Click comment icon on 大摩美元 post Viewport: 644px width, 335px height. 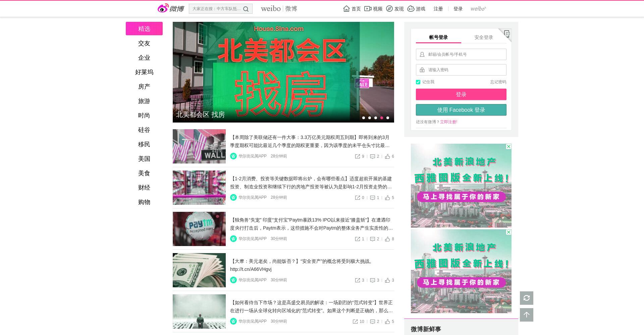click(372, 280)
